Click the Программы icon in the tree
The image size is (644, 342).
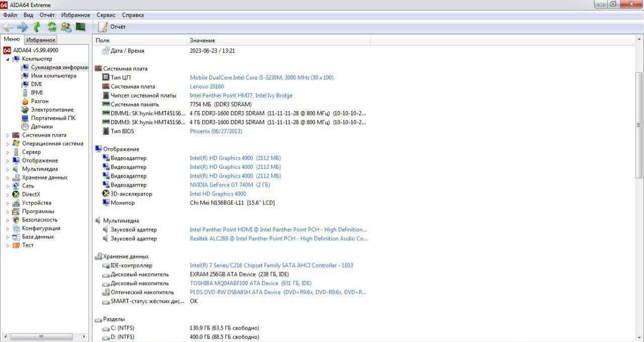tap(16, 212)
